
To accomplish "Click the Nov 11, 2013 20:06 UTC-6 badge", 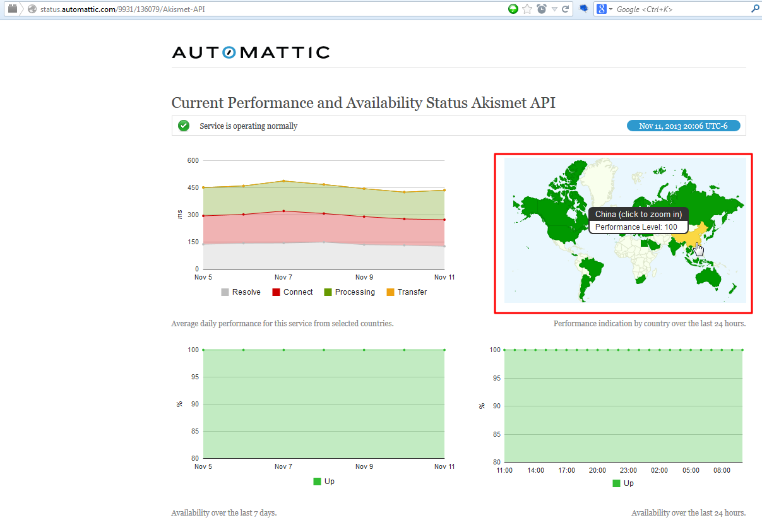I will (683, 126).
